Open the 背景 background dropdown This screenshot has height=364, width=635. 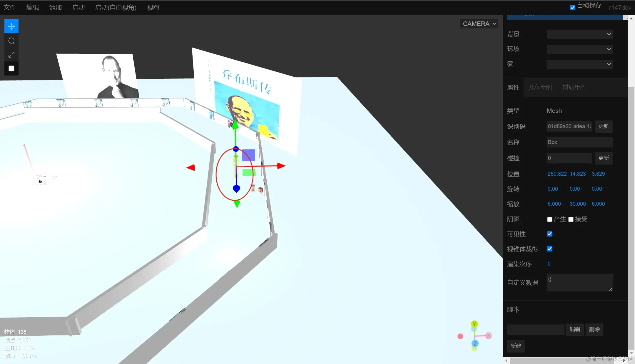pos(579,34)
